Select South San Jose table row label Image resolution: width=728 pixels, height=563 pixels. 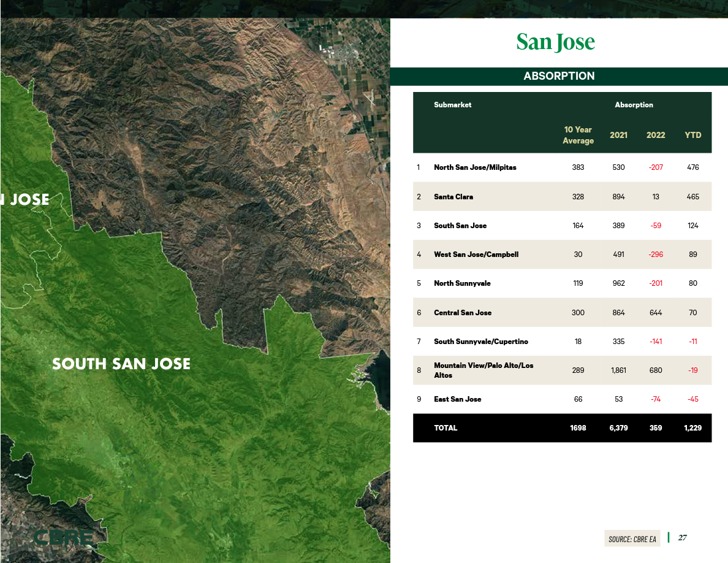pyautogui.click(x=460, y=225)
